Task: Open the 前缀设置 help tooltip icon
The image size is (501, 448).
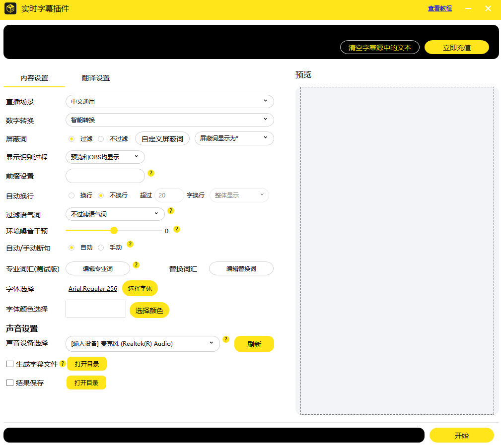Action: [x=150, y=173]
